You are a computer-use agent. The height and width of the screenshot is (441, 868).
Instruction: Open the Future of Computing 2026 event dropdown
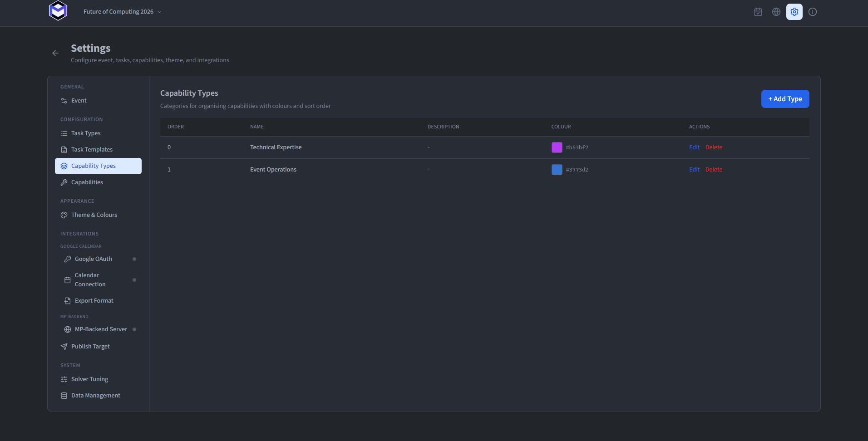122,12
